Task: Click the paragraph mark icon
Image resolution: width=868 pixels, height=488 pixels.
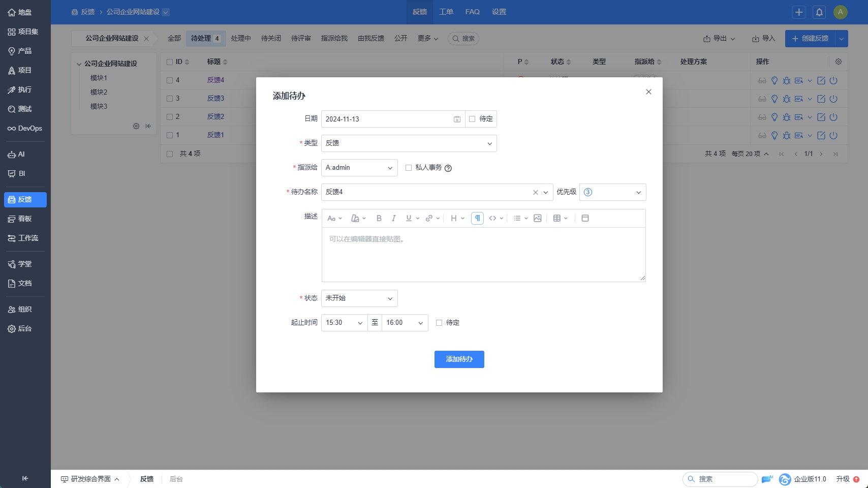Action: point(477,218)
